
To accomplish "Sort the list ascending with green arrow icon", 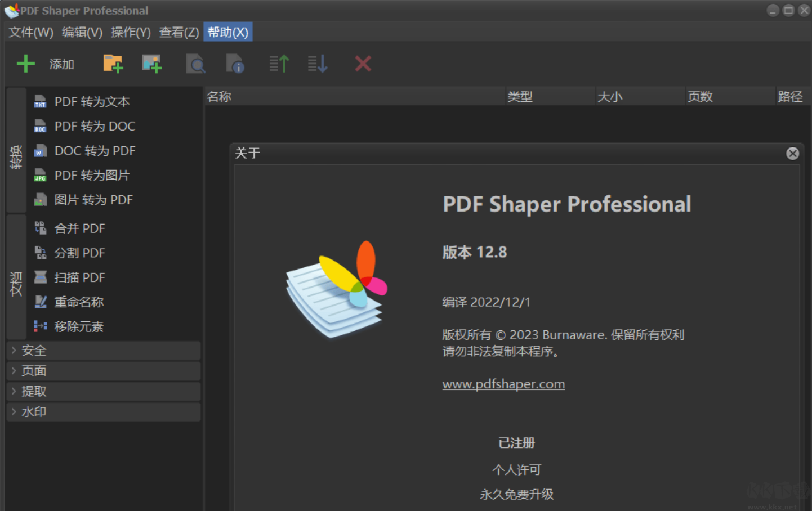I will click(x=278, y=64).
